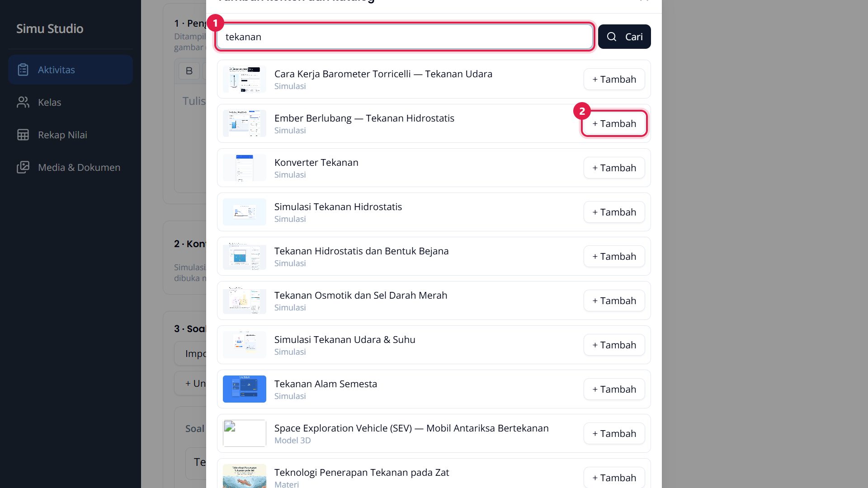
Task: Add Cara Kerja Barometer Torricelli simulation
Action: [x=614, y=79]
